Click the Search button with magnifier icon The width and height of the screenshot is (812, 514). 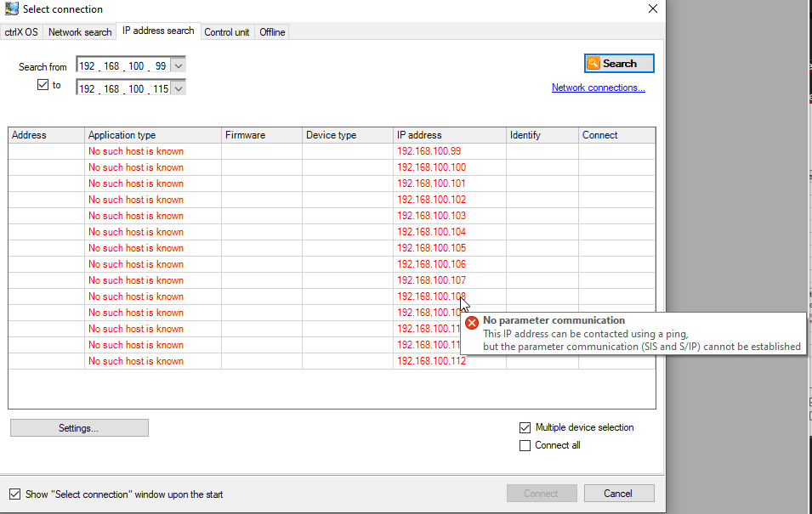pyautogui.click(x=619, y=64)
